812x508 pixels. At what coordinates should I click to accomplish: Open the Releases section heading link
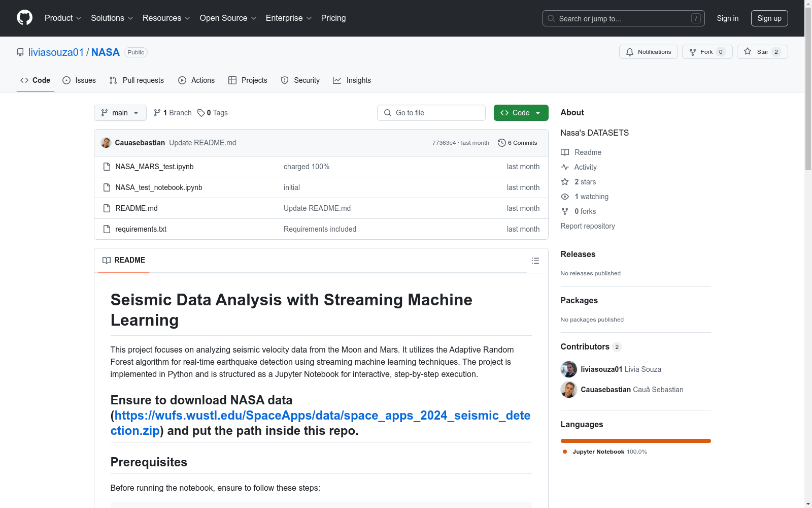578,254
